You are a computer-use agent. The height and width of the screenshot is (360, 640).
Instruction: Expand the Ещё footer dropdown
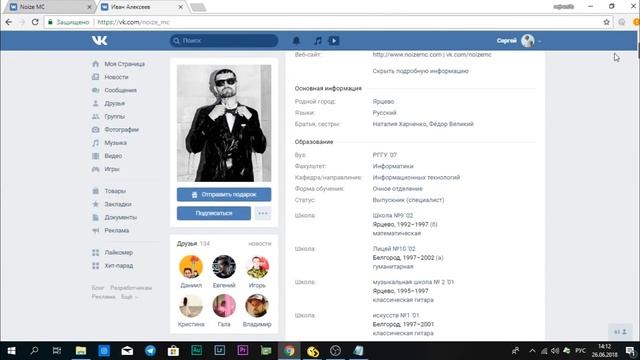[129, 297]
